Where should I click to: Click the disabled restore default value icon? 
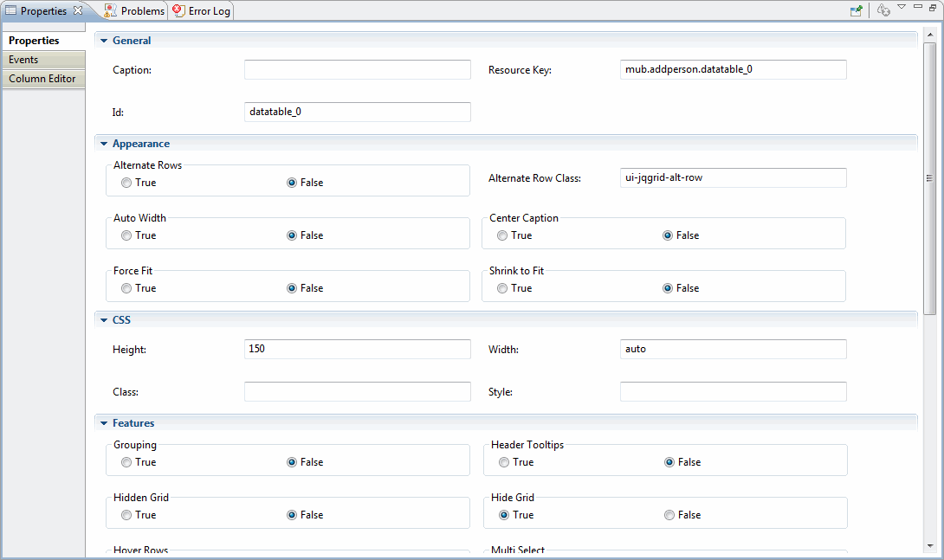pos(883,10)
